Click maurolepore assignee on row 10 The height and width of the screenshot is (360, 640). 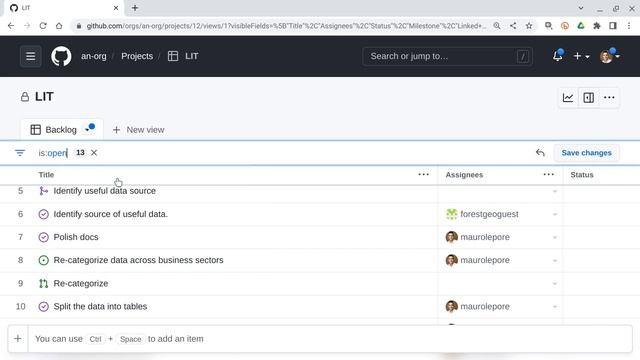(x=478, y=307)
